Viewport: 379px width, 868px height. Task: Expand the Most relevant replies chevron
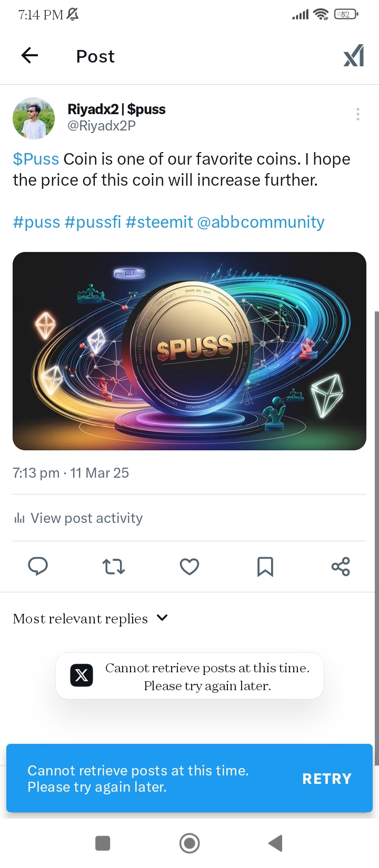tap(162, 618)
